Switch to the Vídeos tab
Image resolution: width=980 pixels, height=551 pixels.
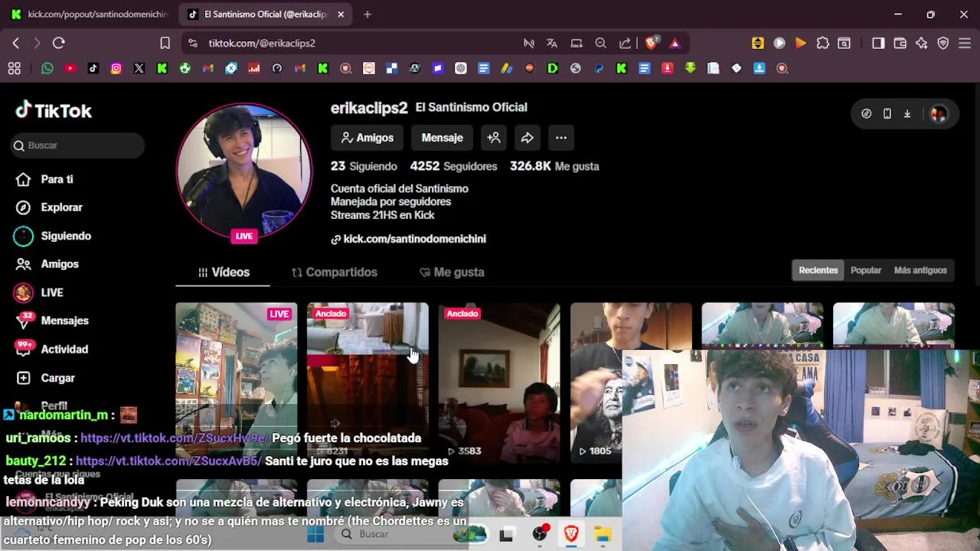[x=223, y=272]
